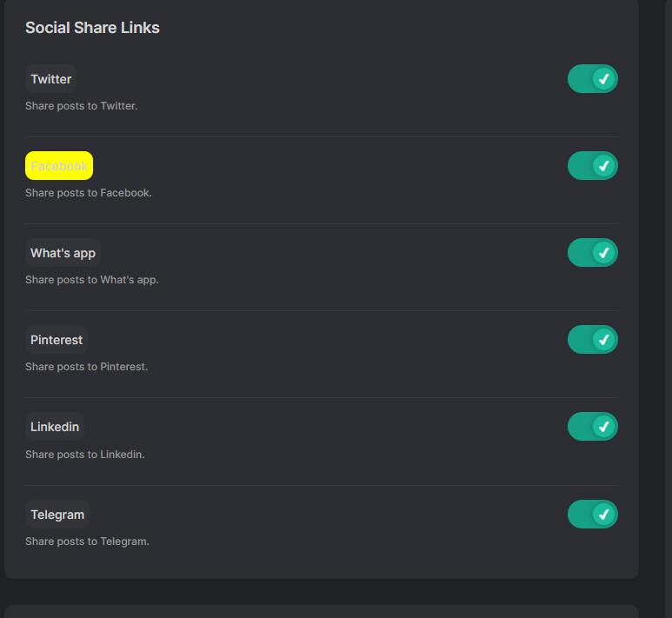Viewport: 672px width, 618px height.
Task: Click the Social Share Links heading
Action: click(92, 28)
